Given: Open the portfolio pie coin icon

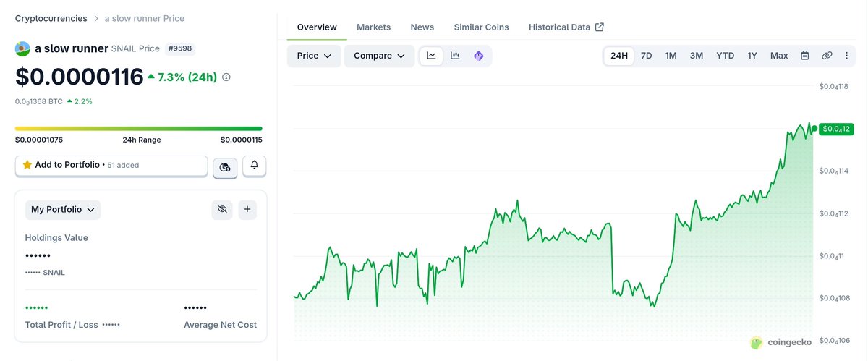Looking at the screenshot, I should 224,167.
